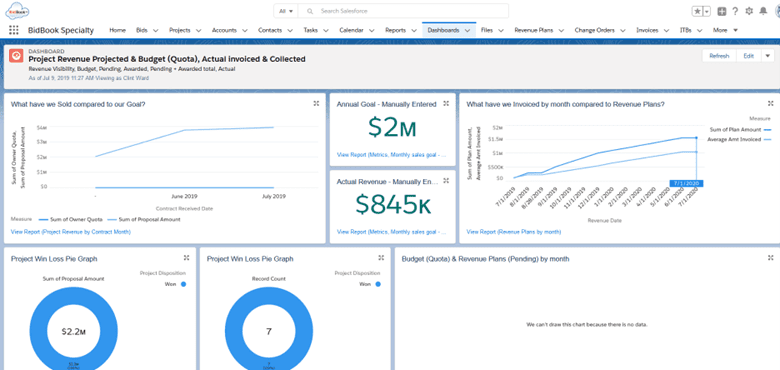Click the dashboard gauge icon in header
The image size is (780, 370).
point(16,56)
